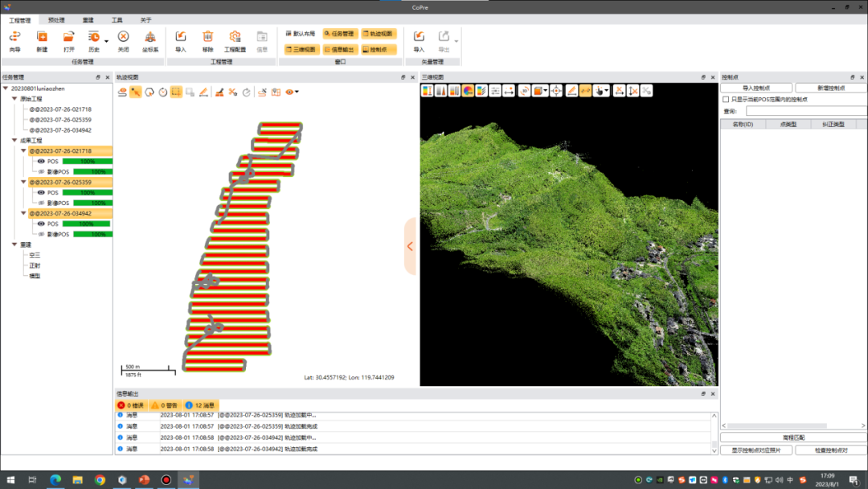The width and height of the screenshot is (868, 489).
Task: Open the eye display dropdown in 轨迹视图
Action: pos(297,92)
